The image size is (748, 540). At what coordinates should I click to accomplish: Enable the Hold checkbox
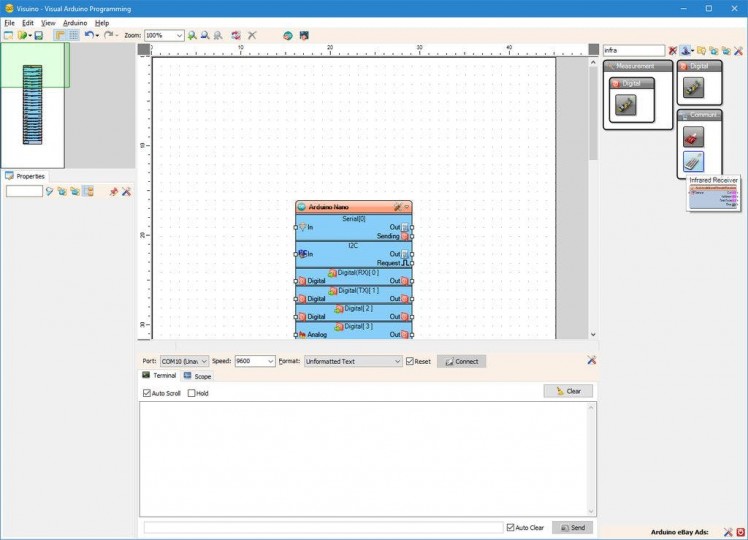[192, 393]
